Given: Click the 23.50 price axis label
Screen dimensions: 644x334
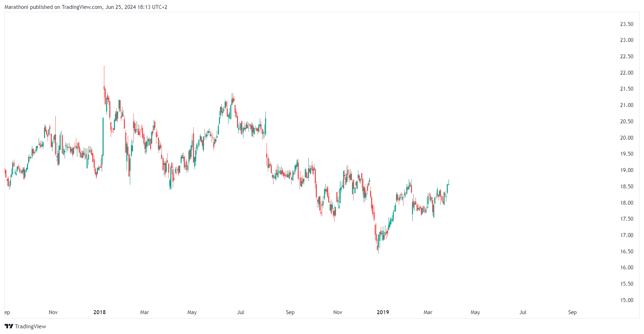Looking at the screenshot, I should (626, 24).
